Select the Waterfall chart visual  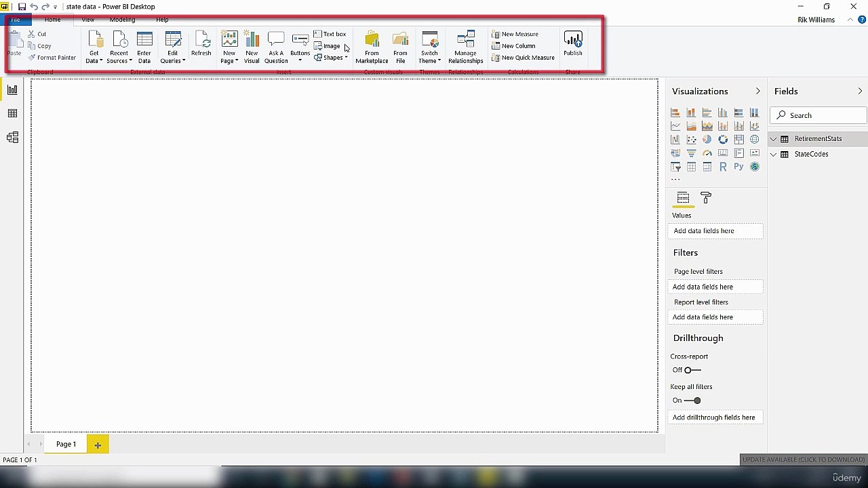tap(675, 140)
